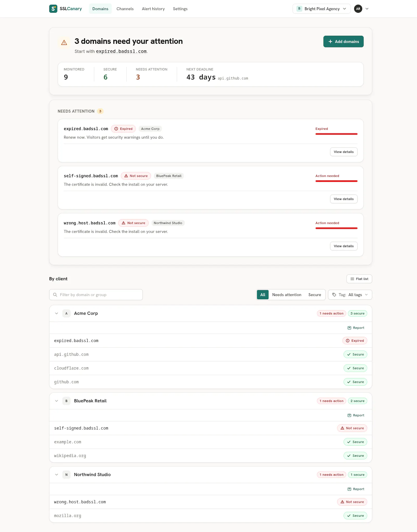Click the B badge in the agency selector

click(299, 9)
